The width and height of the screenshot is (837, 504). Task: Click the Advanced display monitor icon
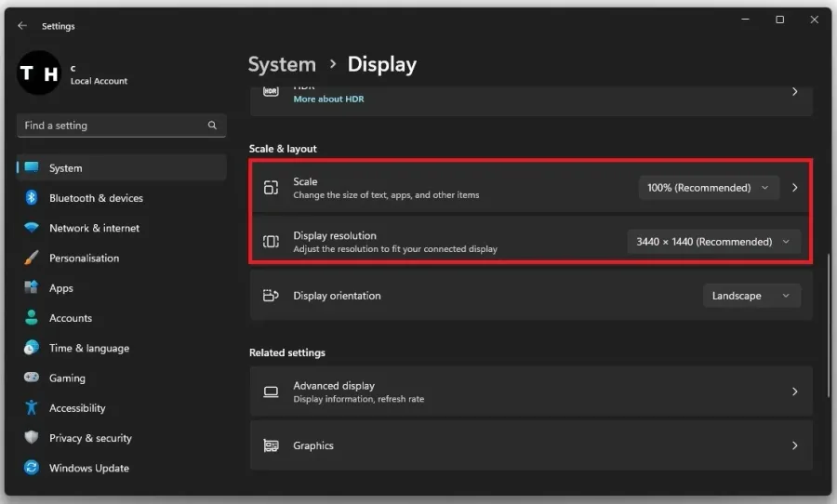[271, 391]
